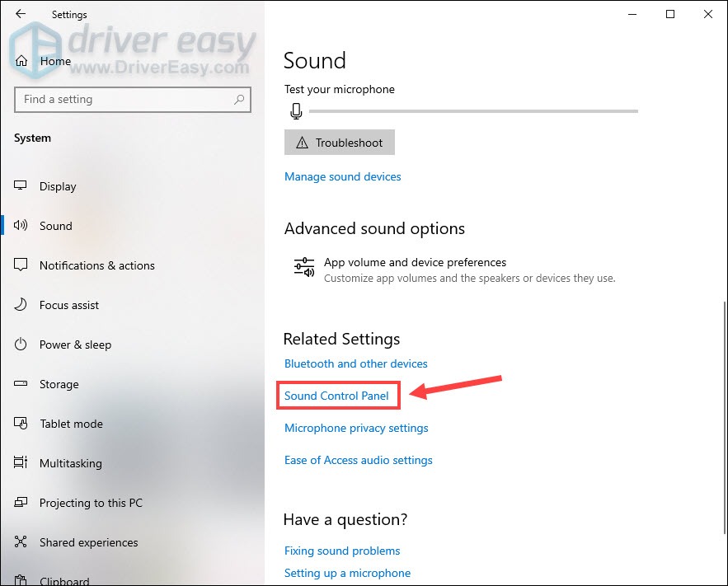Click the Multitasking windows icon

click(x=19, y=463)
